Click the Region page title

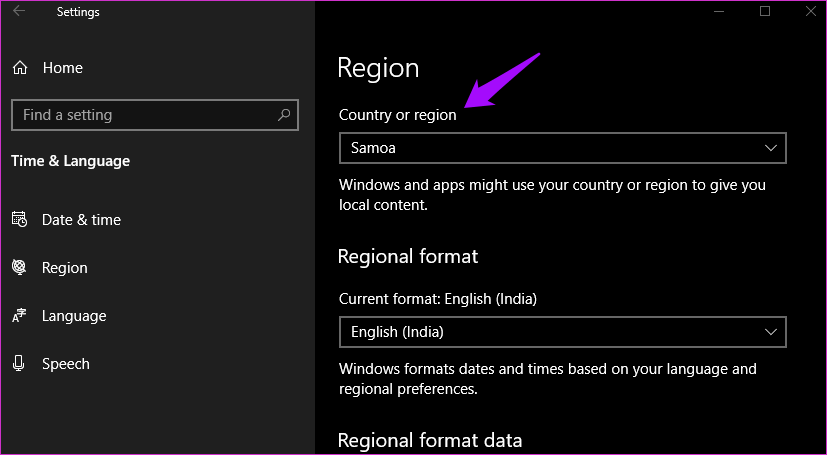(x=378, y=69)
